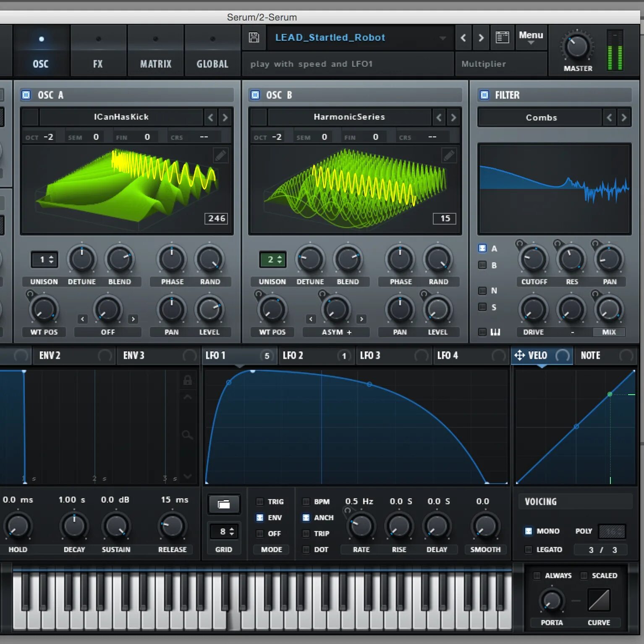The image size is (644, 644).
Task: Select the LFO 3 tab
Action: pyautogui.click(x=394, y=356)
